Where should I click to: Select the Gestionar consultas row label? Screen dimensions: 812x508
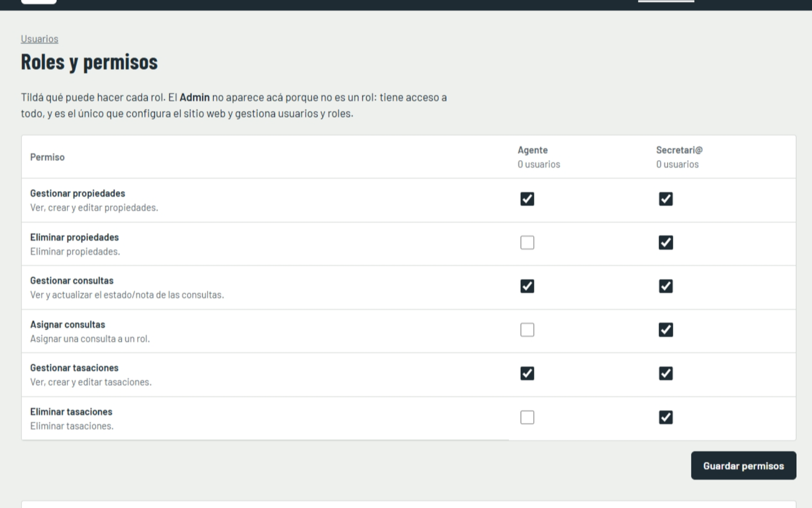point(72,280)
